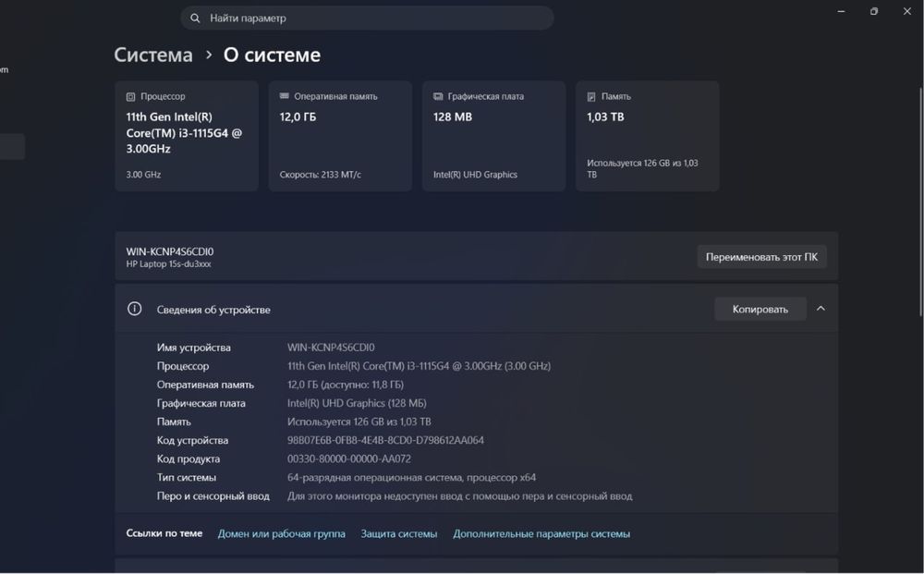Screen dimensions: 924x574
Task: Click the Оперативная память 12,0 ГБ card
Action: [x=340, y=136]
